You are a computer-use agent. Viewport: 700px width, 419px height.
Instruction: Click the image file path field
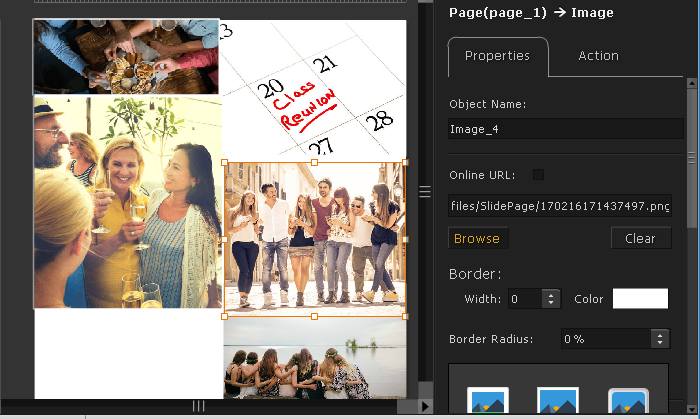coord(560,206)
